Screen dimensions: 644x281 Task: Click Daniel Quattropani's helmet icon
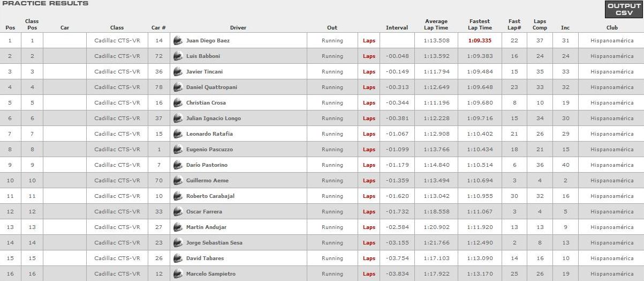(178, 87)
